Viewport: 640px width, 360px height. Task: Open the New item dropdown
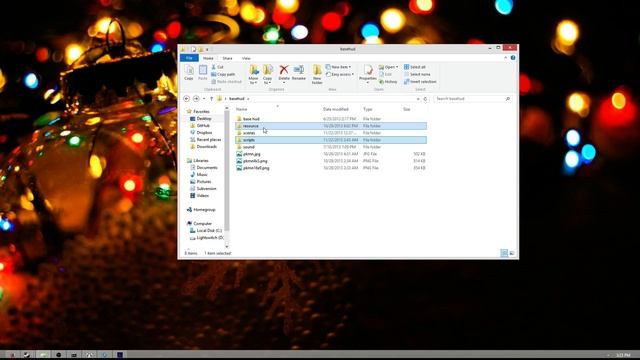[338, 67]
